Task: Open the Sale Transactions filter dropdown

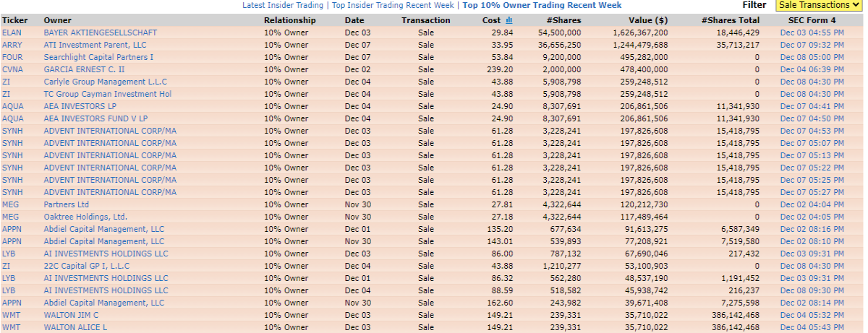Action: point(820,5)
